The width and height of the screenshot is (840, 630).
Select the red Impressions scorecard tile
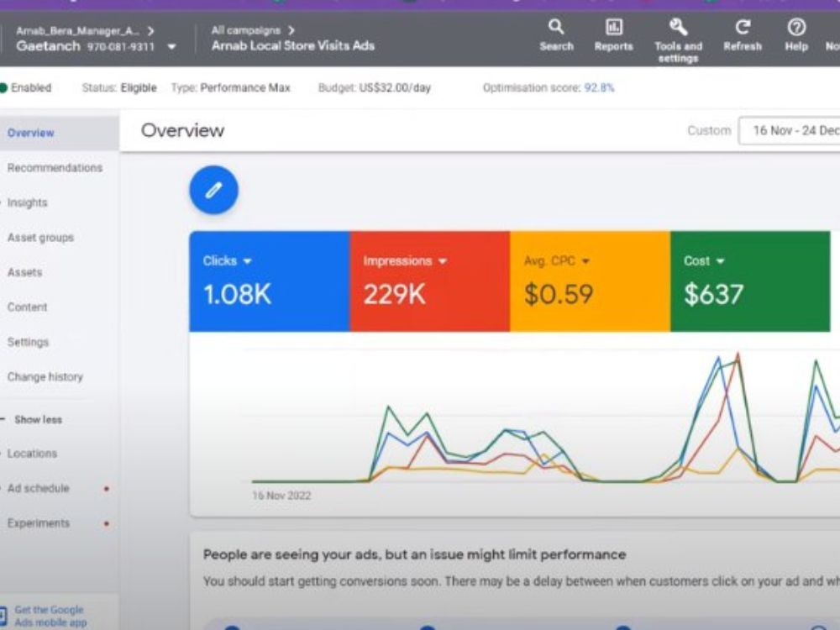click(x=429, y=281)
